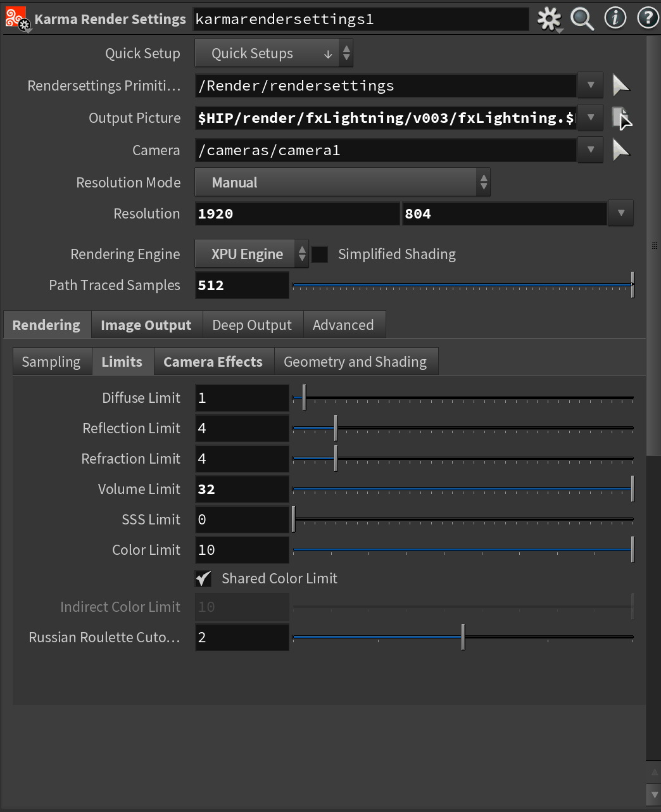Open Resolution Mode Manual dropdown

pyautogui.click(x=342, y=182)
